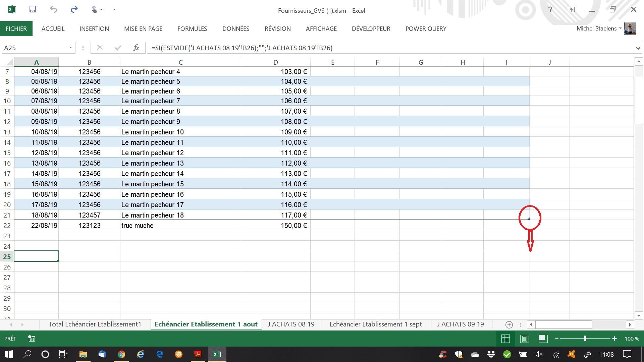
Task: Click the Insert Function fx icon
Action: 136,48
